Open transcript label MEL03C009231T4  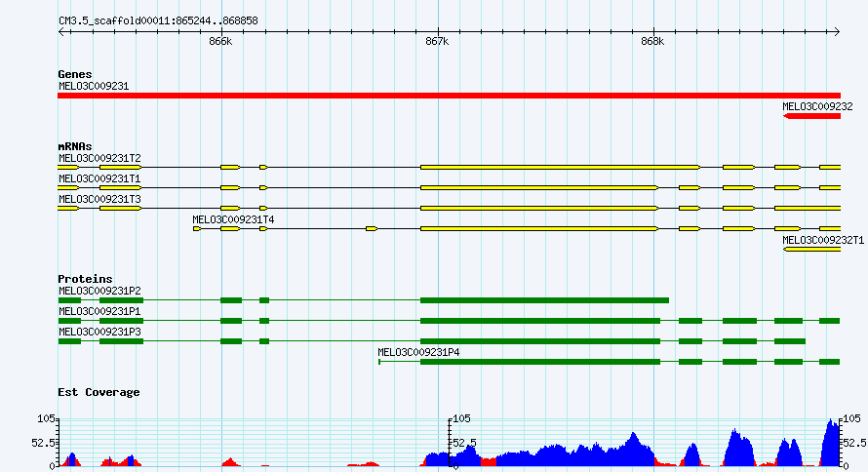[233, 219]
